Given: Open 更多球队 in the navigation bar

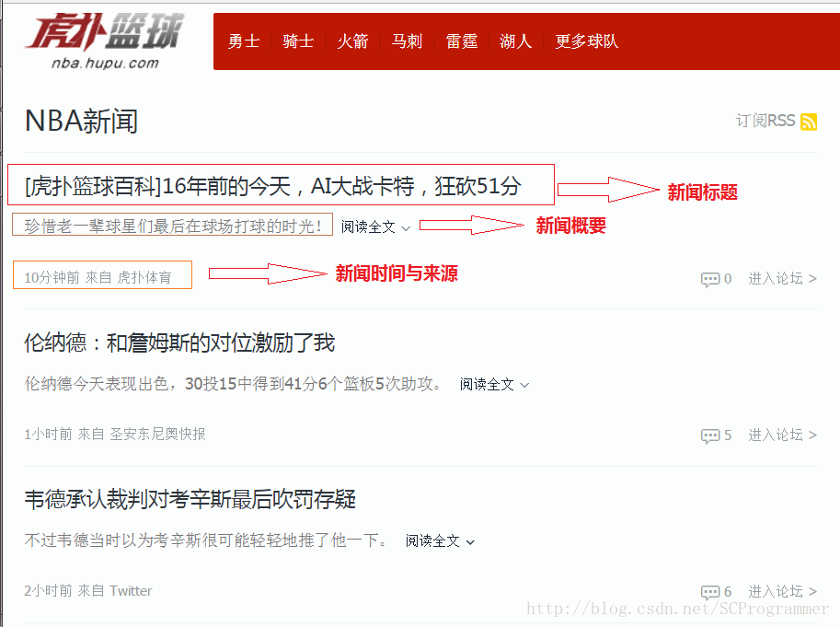Looking at the screenshot, I should (x=587, y=41).
